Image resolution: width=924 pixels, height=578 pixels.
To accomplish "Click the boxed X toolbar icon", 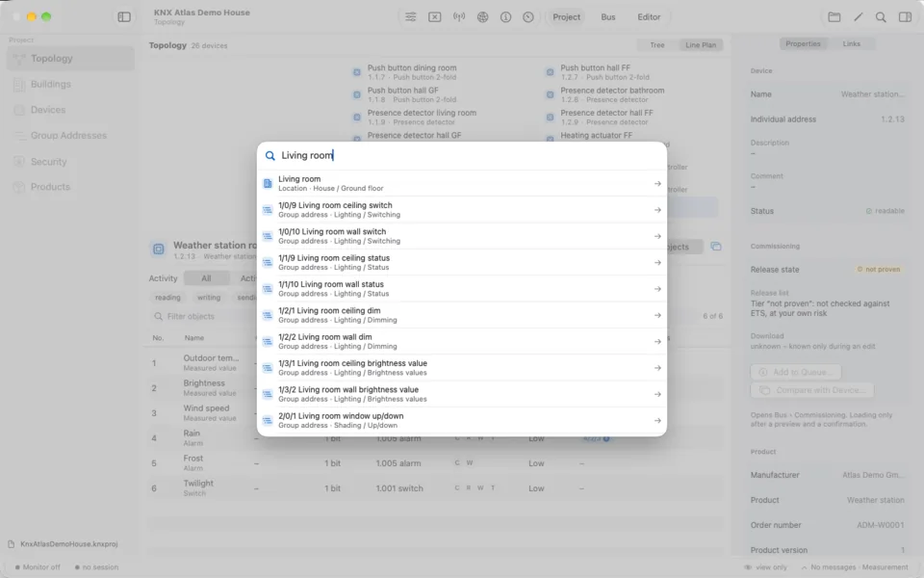I will point(435,17).
